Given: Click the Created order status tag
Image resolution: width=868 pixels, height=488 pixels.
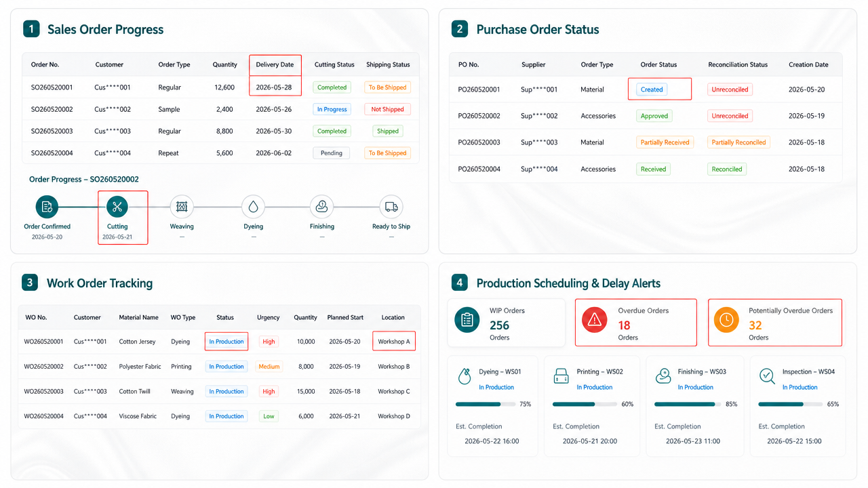Looking at the screenshot, I should 652,89.
